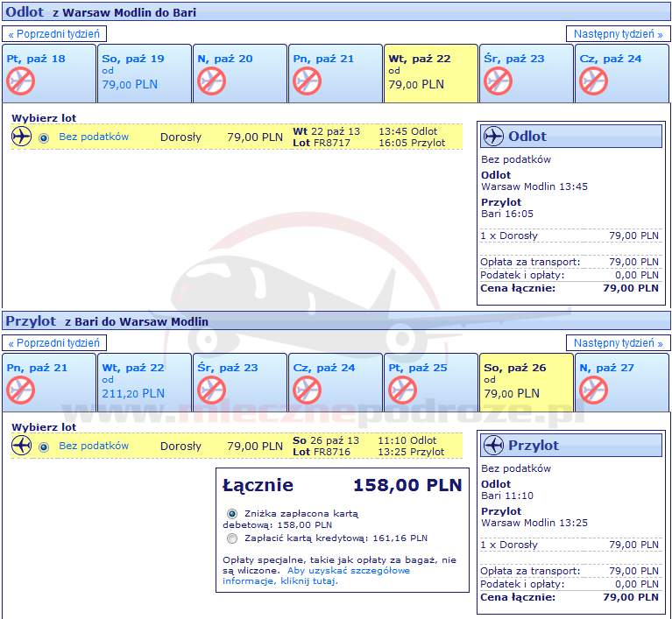Show next week of return flights
Viewport: 672px width, 619px height.
tap(618, 343)
